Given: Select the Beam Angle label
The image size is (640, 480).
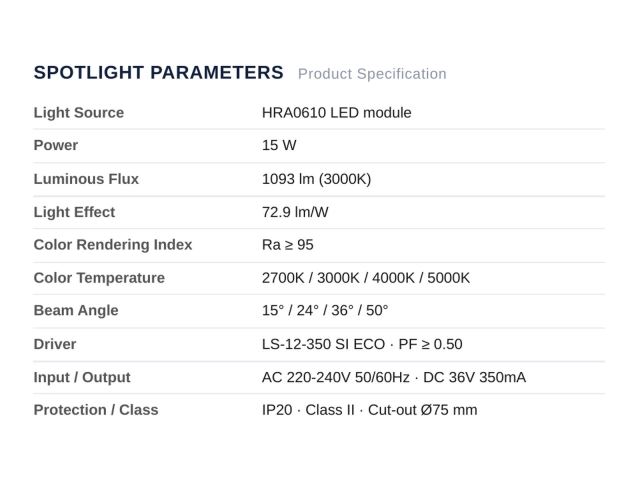Looking at the screenshot, I should [x=76, y=311].
